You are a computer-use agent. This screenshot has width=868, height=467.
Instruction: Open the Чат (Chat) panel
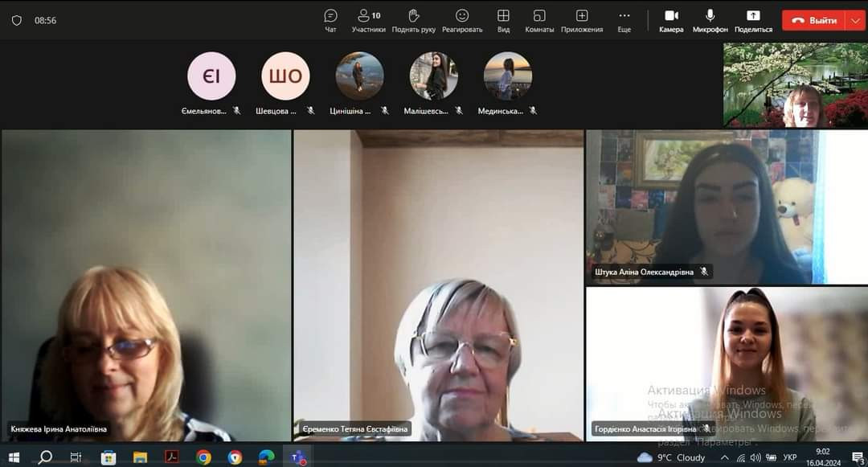330,20
